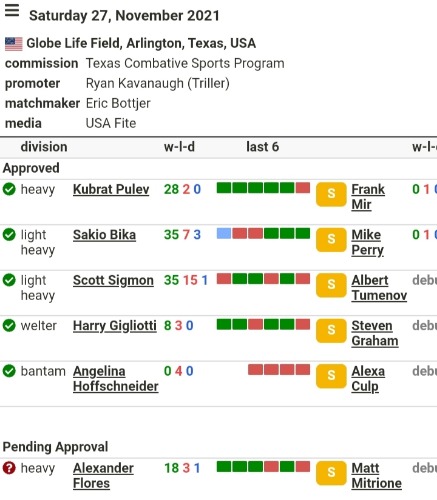Click the USA flag icon
Image resolution: width=437 pixels, height=500 pixels.
point(14,44)
